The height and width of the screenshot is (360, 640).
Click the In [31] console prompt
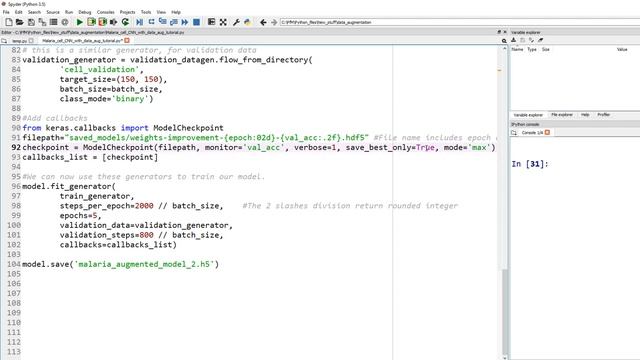pos(530,164)
